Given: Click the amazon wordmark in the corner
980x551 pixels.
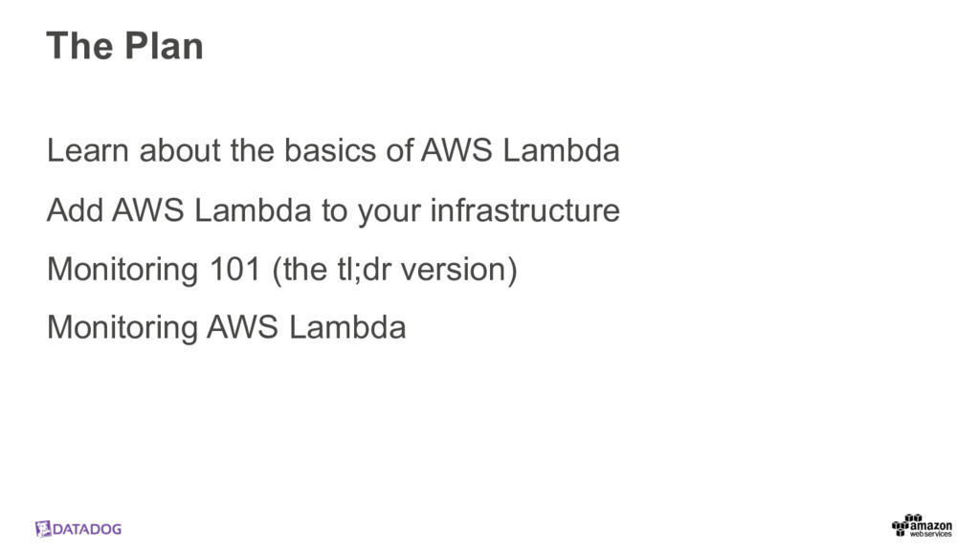Looking at the screenshot, I should tap(930, 525).
